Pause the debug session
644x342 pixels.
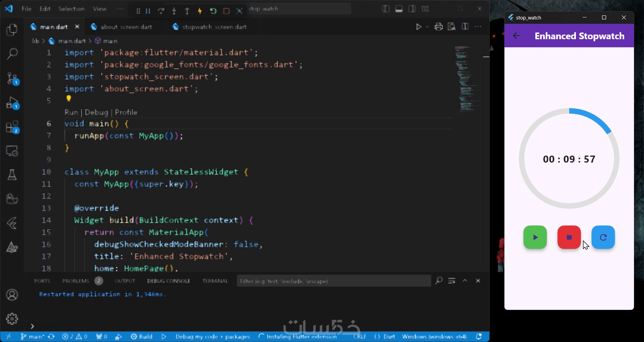pyautogui.click(x=148, y=11)
